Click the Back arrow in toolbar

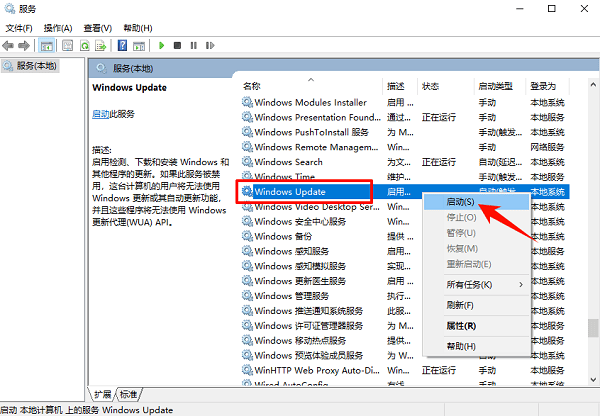click(x=8, y=46)
